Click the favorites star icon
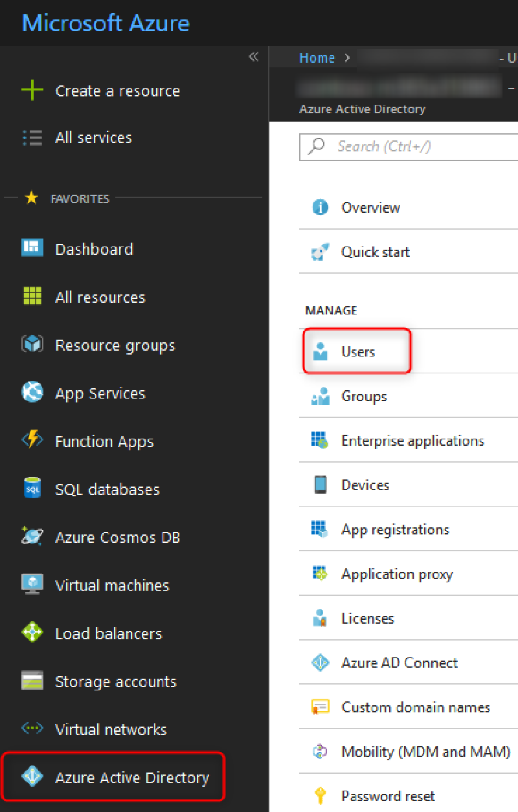Screen dimensions: 518x812 click(x=31, y=198)
